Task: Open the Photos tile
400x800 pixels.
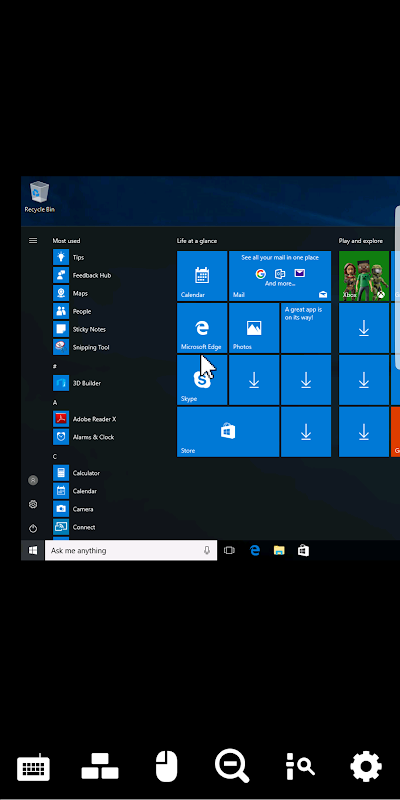Action: [254, 328]
